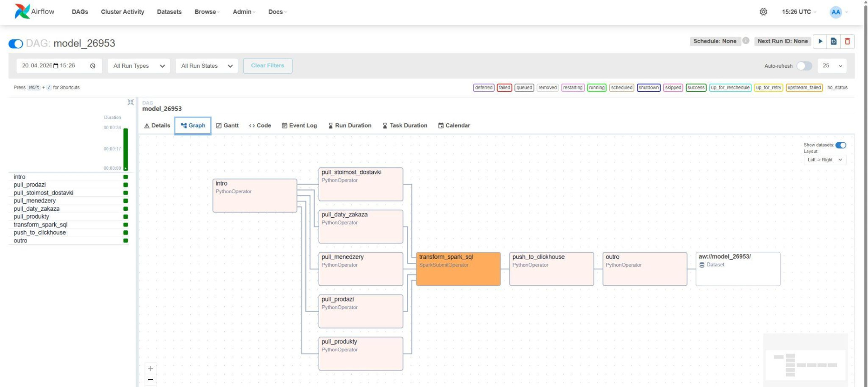Zoom in the graph with plus icon
The height and width of the screenshot is (387, 868).
pos(151,368)
